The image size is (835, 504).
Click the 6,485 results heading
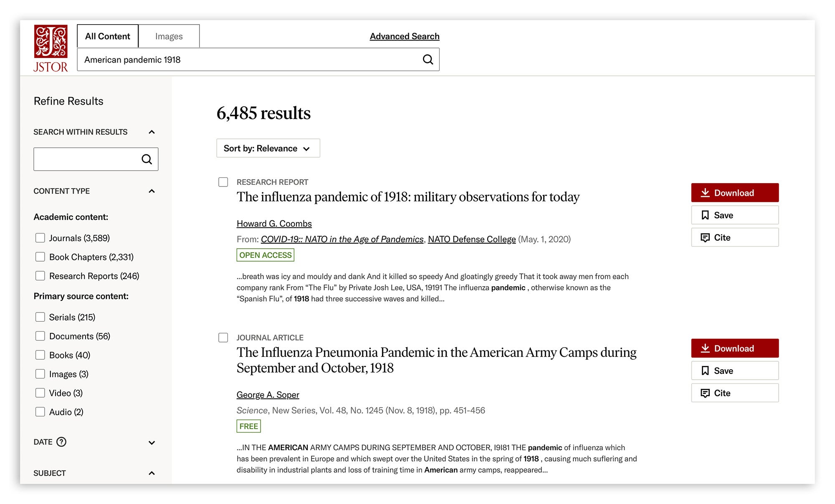pyautogui.click(x=263, y=113)
